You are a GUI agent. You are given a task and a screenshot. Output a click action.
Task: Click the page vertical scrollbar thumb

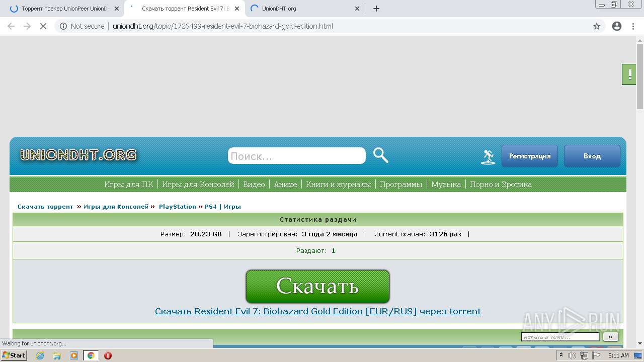[x=640, y=76]
